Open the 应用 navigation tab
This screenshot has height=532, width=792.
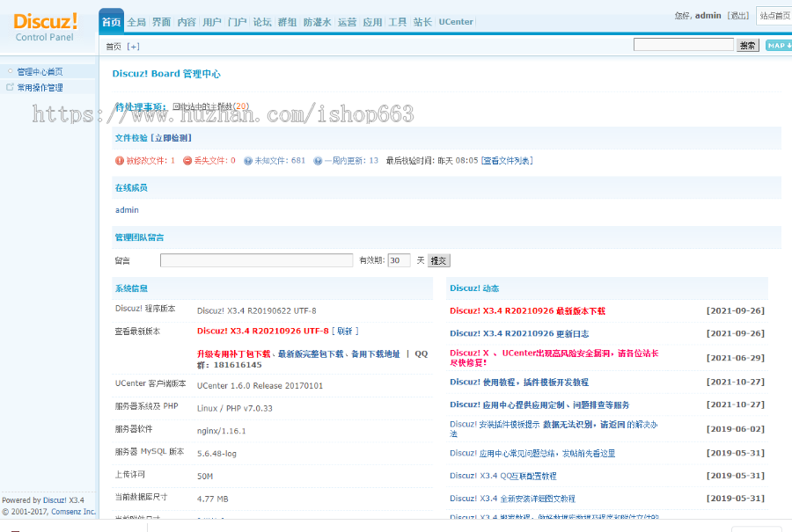372,22
